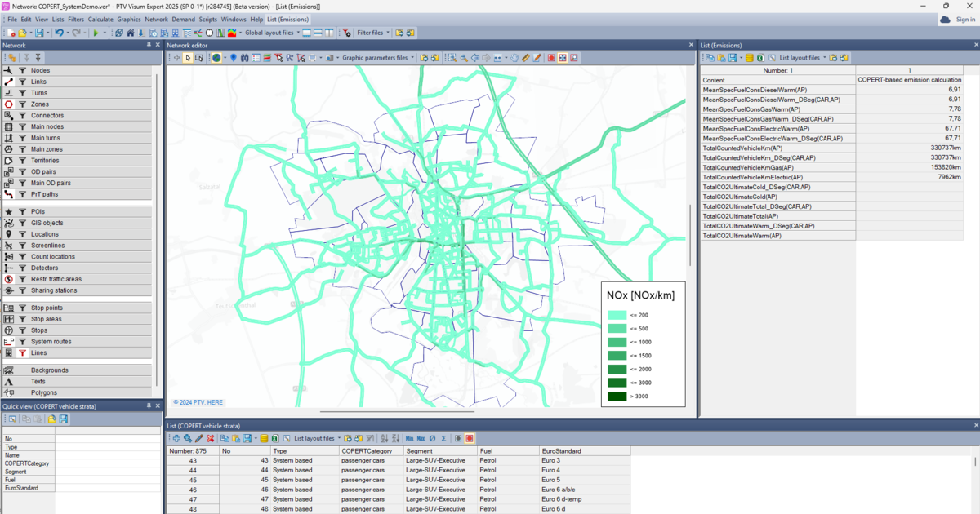Toggle the red filter funnel for Lines row
Screen dimensions: 980x514
tap(22, 353)
